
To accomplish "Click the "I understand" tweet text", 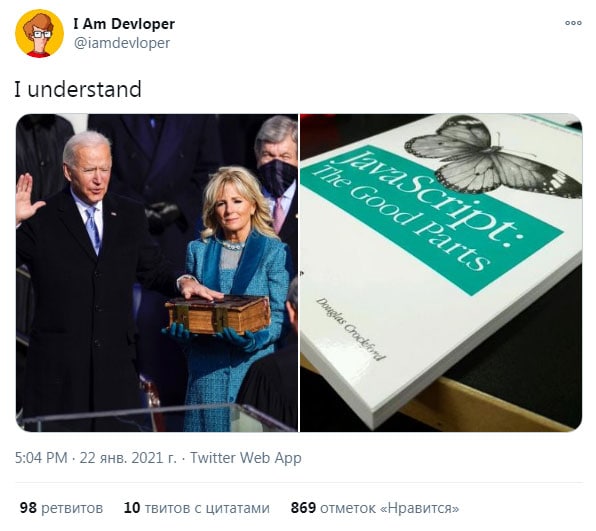I will point(78,89).
